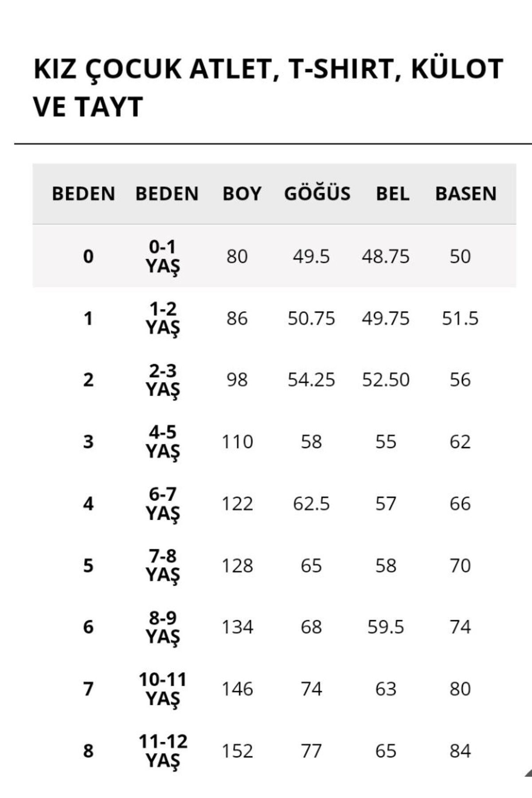Click the 152 height value
The height and width of the screenshot is (798, 532).
237,751
